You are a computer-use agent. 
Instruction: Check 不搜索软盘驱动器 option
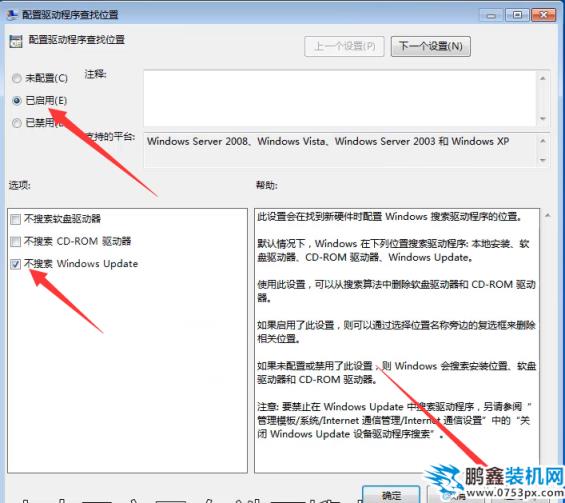(15, 219)
